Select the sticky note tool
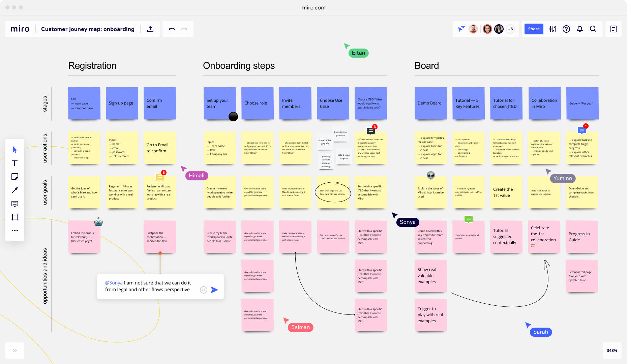Screen dimensions: 627x364 point(15,177)
